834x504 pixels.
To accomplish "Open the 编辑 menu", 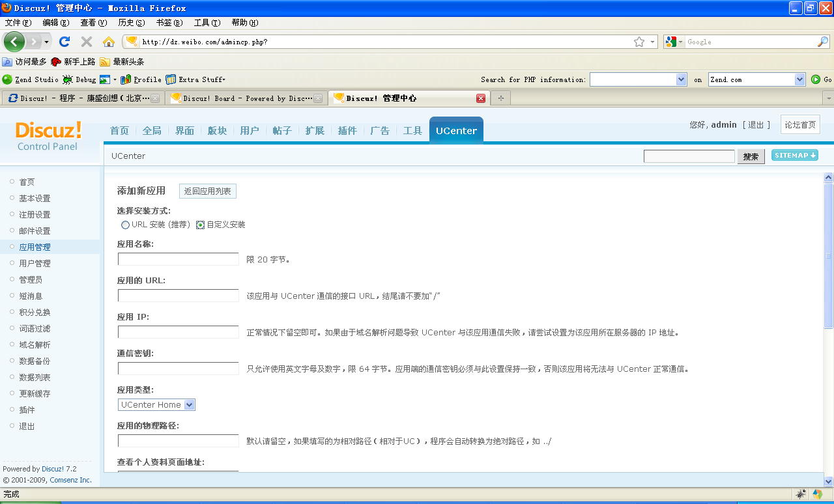I will [x=56, y=23].
